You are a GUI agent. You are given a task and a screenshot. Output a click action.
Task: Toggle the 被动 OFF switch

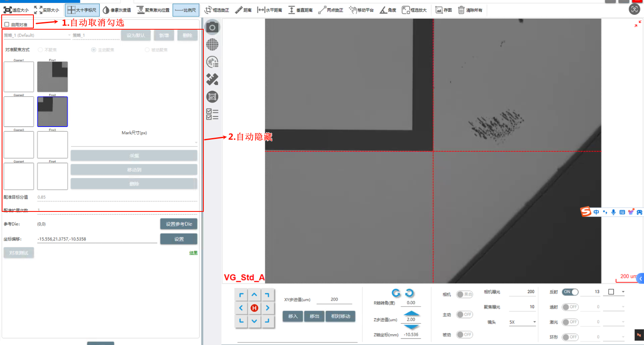tap(465, 335)
